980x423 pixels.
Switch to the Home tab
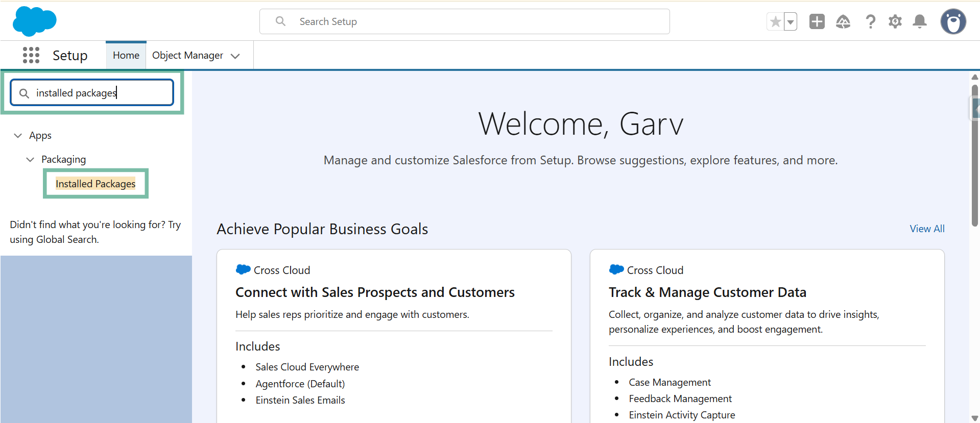[126, 55]
